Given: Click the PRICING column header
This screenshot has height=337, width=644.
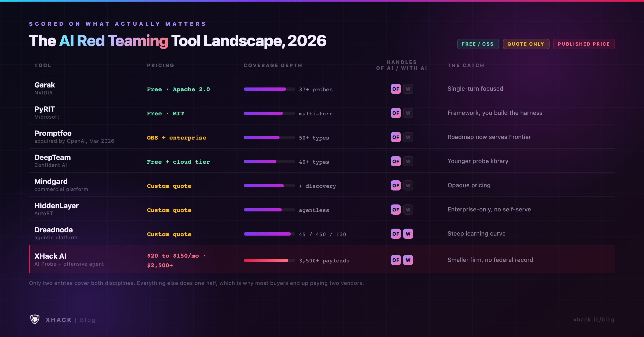Looking at the screenshot, I should click(160, 65).
